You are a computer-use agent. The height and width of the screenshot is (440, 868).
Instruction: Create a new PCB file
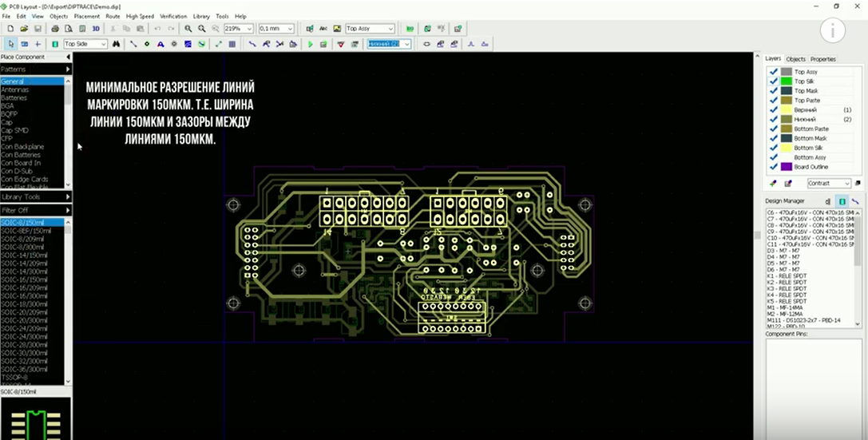[x=10, y=29]
